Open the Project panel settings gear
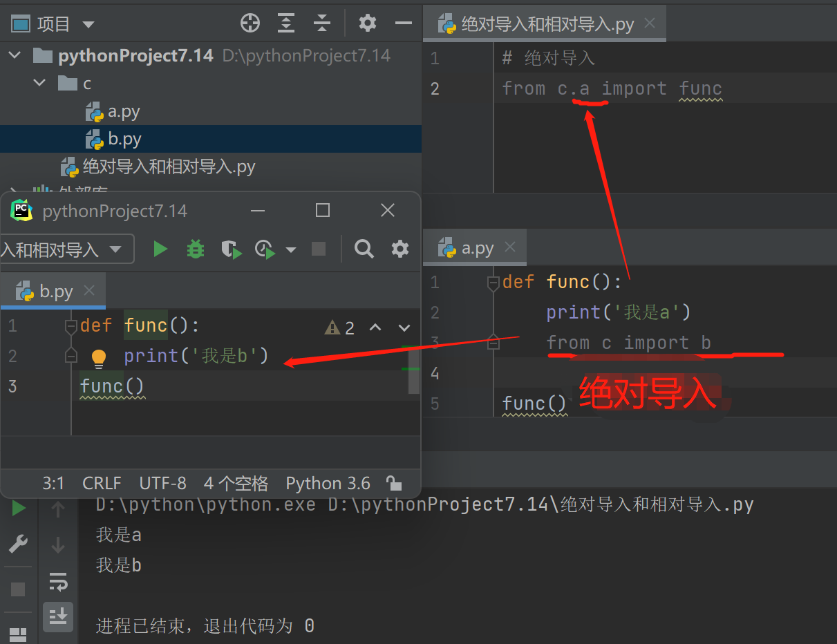Image resolution: width=837 pixels, height=644 pixels. pos(368,23)
